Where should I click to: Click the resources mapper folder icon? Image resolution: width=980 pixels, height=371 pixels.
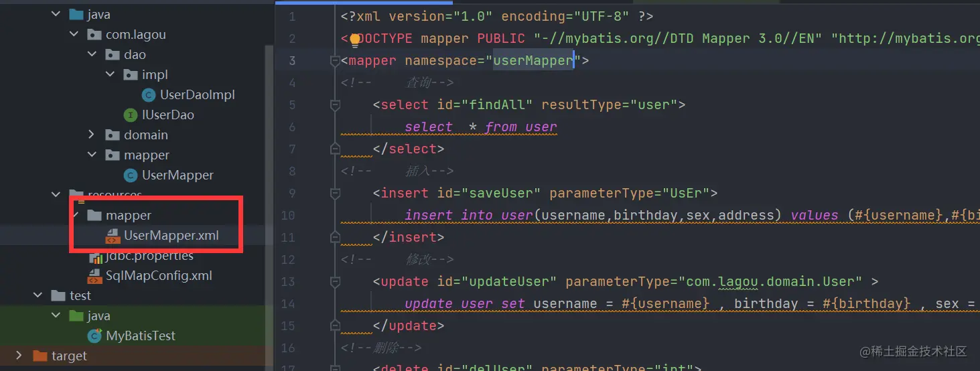(x=94, y=215)
